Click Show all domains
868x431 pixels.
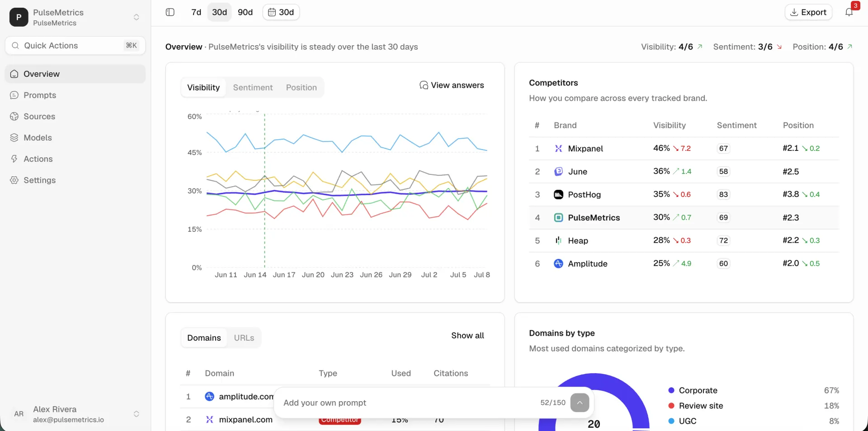tap(467, 336)
